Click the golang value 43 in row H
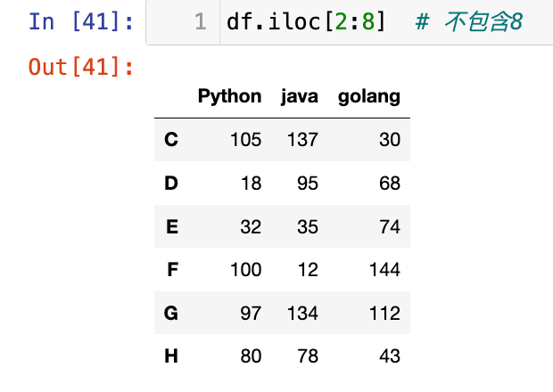This screenshot has height=392, width=553. point(390,357)
